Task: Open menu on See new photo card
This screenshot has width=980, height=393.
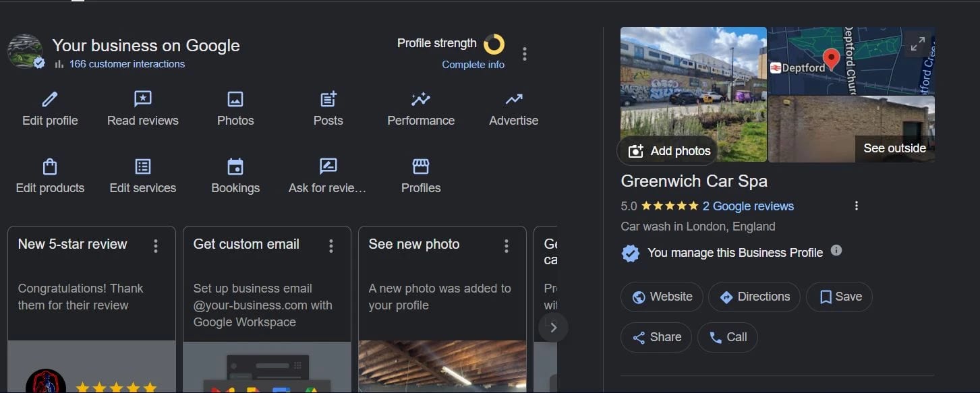Action: tap(507, 246)
